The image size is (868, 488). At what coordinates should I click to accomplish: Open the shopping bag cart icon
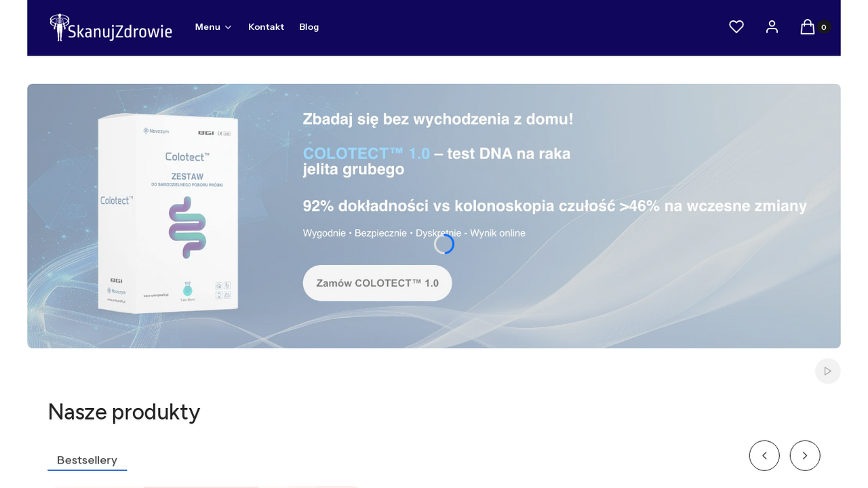point(807,27)
